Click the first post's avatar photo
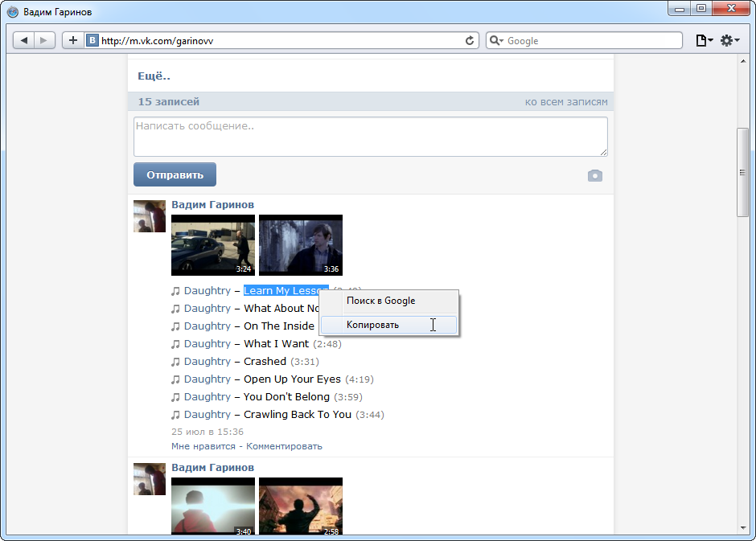Screen dimensions: 756x541 (150, 216)
